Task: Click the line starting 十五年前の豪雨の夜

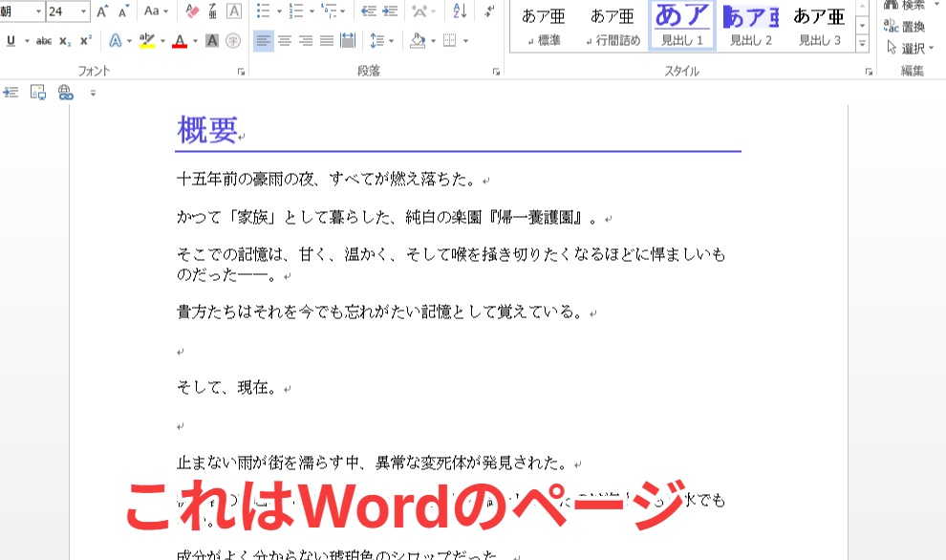Action: click(328, 180)
